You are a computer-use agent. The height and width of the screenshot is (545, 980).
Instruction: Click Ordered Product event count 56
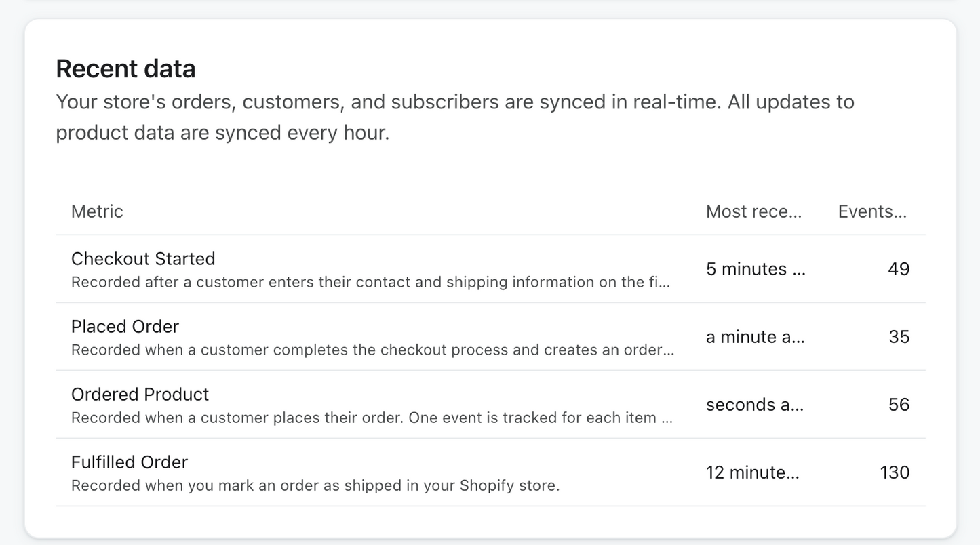point(899,405)
